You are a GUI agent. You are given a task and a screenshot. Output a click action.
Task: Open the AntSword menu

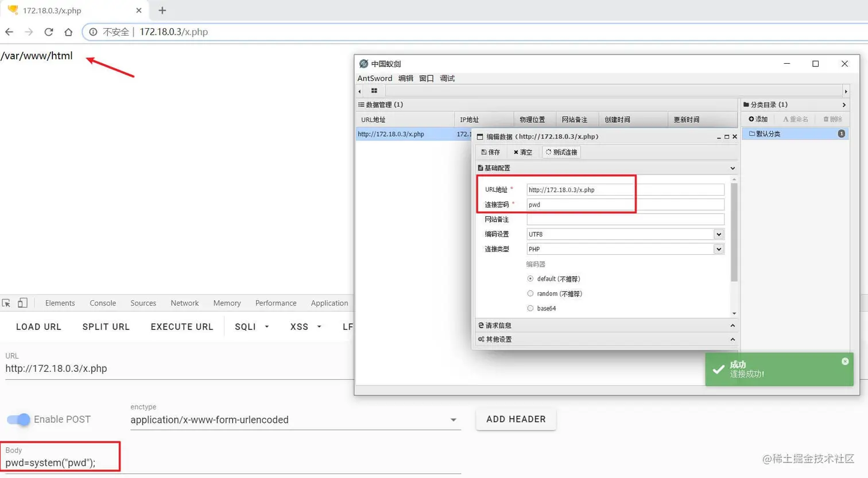[375, 79]
